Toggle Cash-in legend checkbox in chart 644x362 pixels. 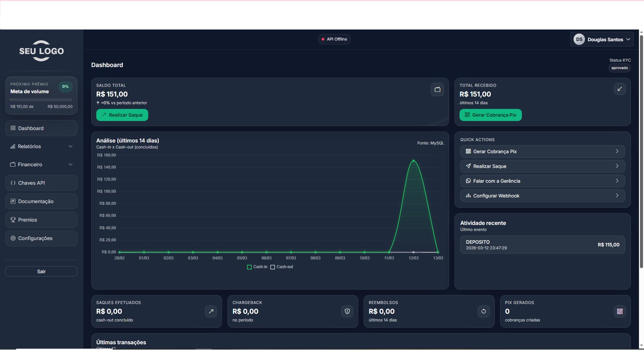tap(249, 267)
